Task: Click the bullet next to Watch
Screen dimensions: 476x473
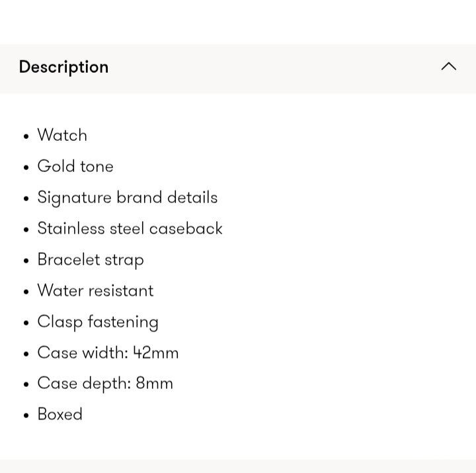Action: coord(26,136)
